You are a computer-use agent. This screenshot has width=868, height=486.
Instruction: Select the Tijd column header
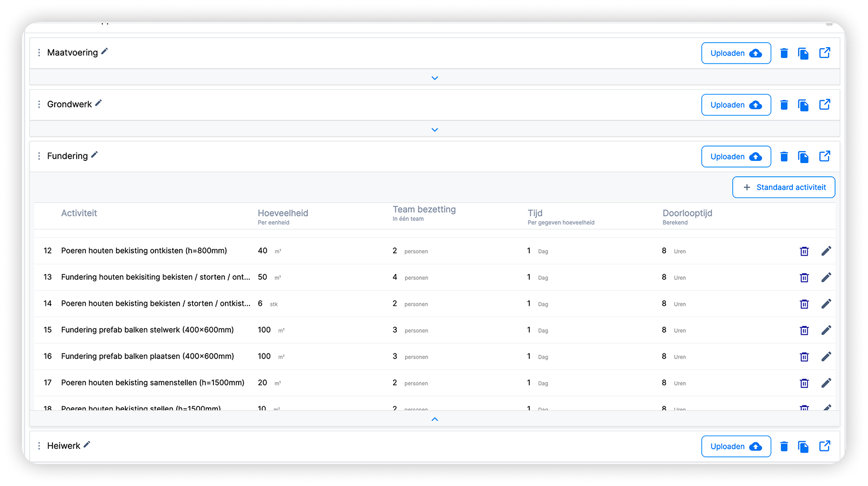click(x=535, y=213)
